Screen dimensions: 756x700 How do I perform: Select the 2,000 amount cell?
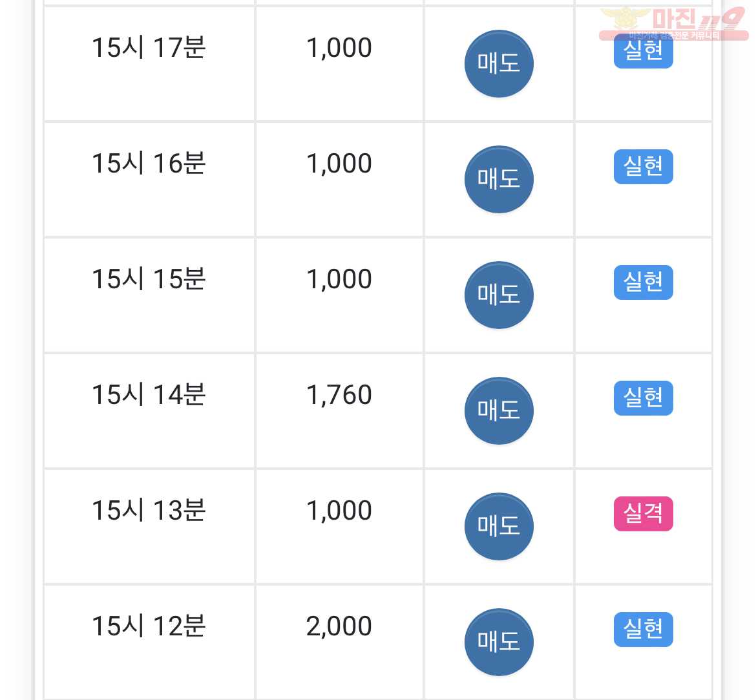point(339,642)
